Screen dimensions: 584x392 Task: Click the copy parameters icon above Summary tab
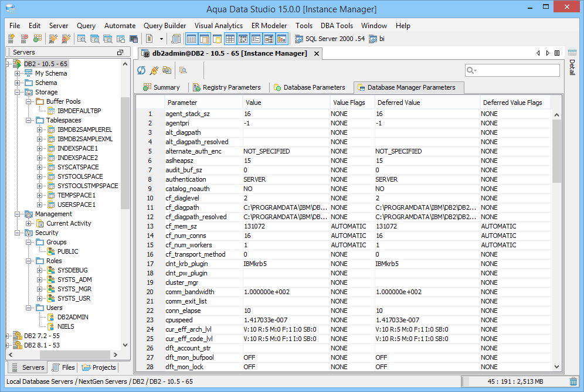pyautogui.click(x=167, y=70)
